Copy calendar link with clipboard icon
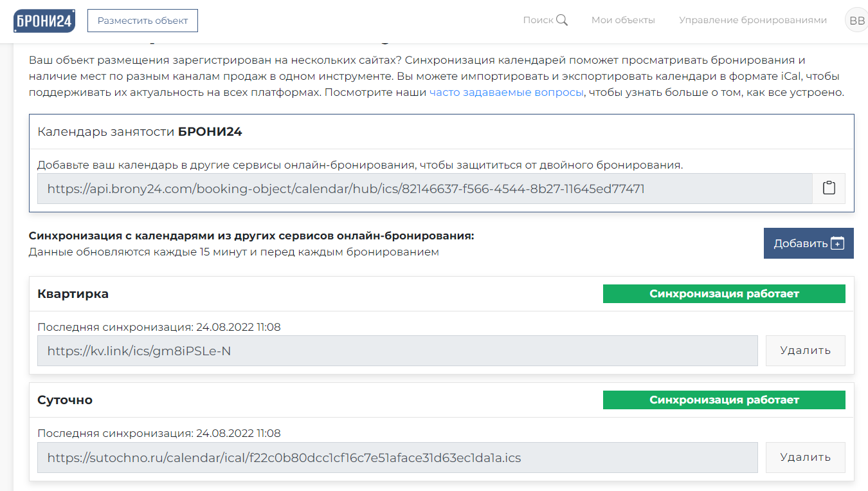The height and width of the screenshot is (491, 868). pos(829,189)
